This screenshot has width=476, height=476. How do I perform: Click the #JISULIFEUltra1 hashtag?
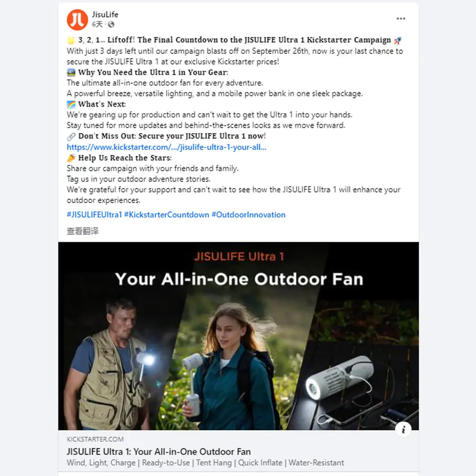[x=94, y=215]
